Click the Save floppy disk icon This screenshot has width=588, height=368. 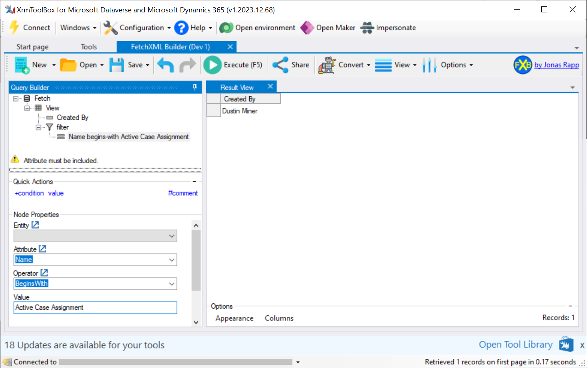(117, 65)
